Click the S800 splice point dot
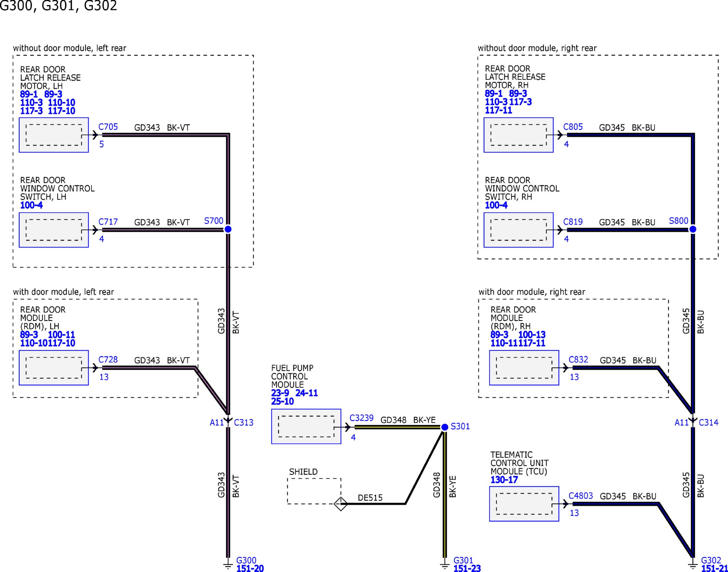Image resolution: width=728 pixels, height=572 pixels. click(692, 230)
